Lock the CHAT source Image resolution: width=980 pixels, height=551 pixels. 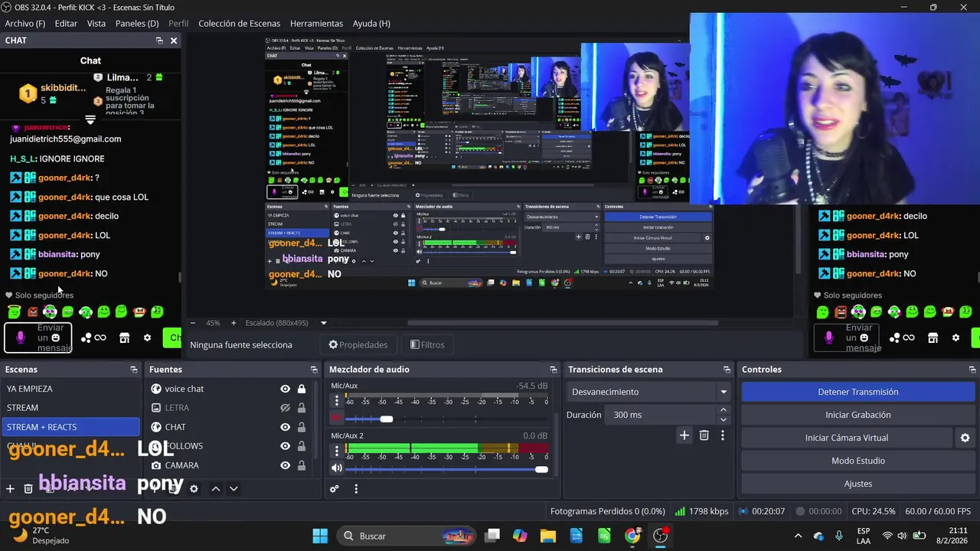point(302,427)
